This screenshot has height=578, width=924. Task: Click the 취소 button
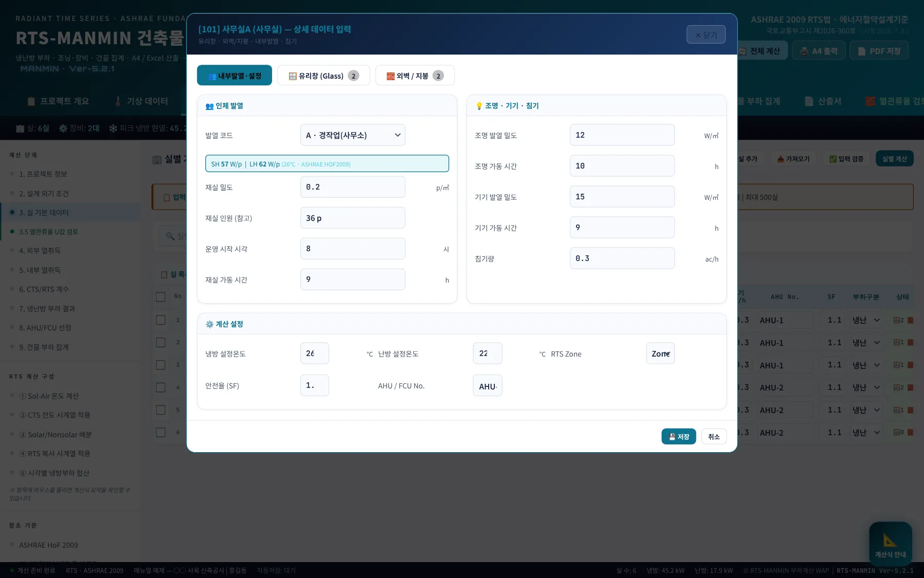click(x=714, y=437)
